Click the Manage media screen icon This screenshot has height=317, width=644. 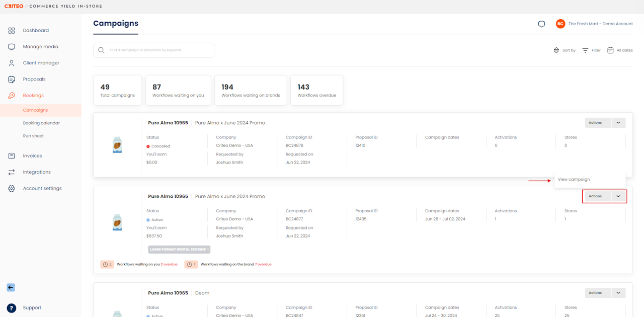pyautogui.click(x=12, y=47)
